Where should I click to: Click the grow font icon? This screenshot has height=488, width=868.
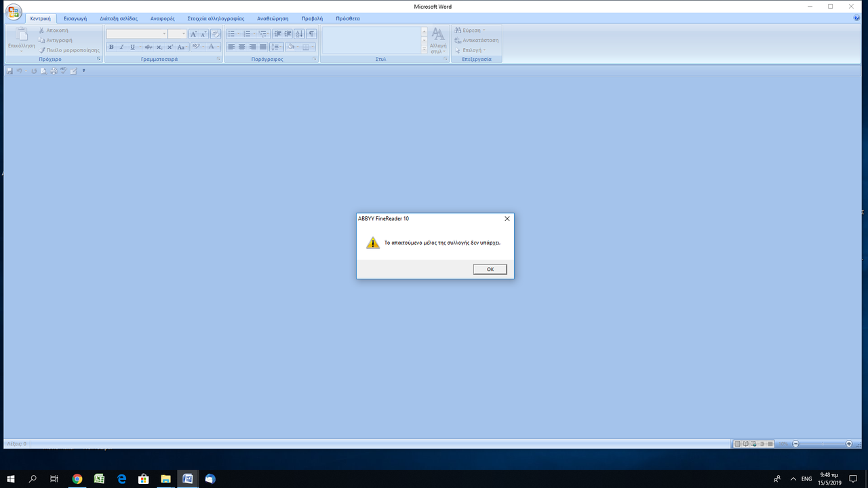click(x=193, y=34)
